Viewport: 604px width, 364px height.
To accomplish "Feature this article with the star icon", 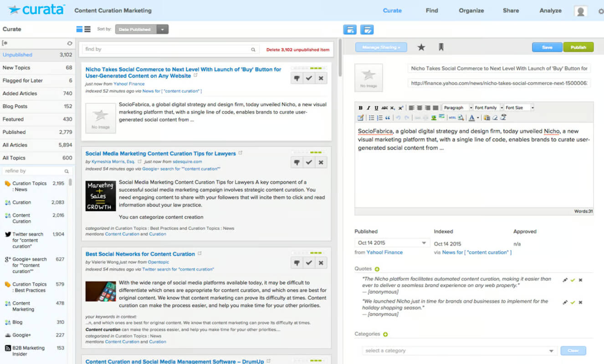I will click(421, 47).
